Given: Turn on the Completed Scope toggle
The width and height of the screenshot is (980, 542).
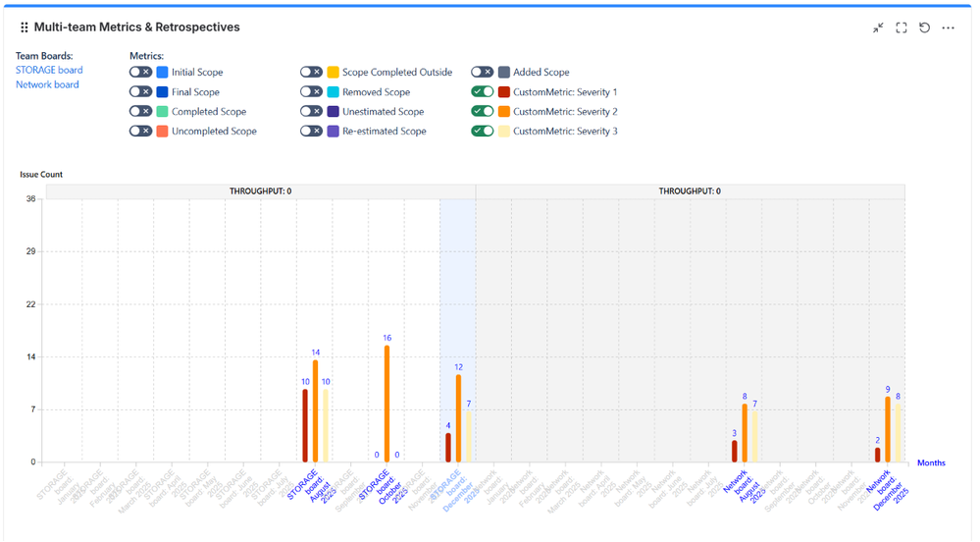Looking at the screenshot, I should [x=140, y=111].
